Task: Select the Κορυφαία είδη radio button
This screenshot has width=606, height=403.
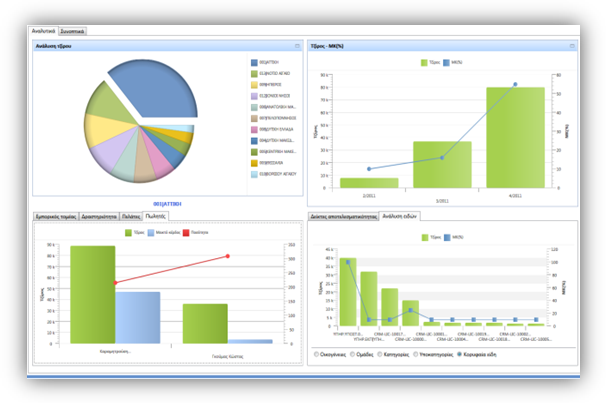Action: click(460, 354)
